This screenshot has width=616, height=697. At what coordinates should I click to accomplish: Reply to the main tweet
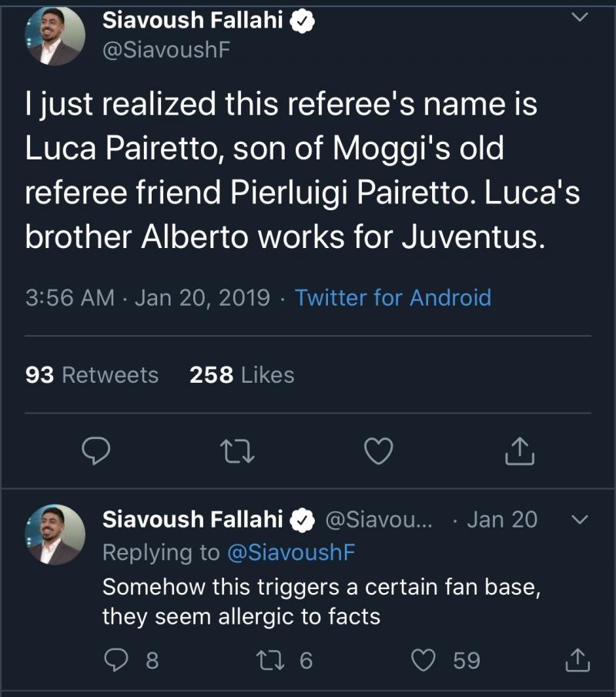(x=97, y=452)
